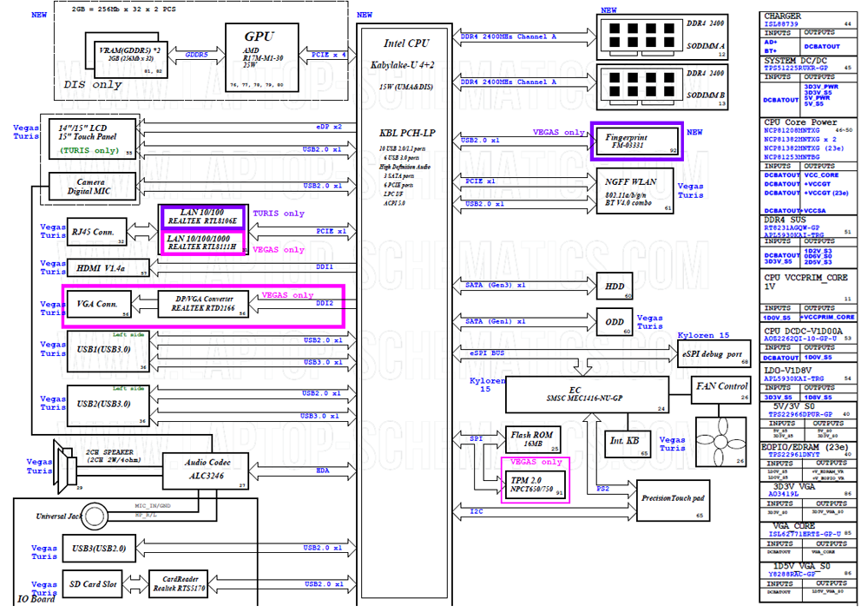
Task: Click the DDR4 SUS heading
Action: click(x=785, y=220)
